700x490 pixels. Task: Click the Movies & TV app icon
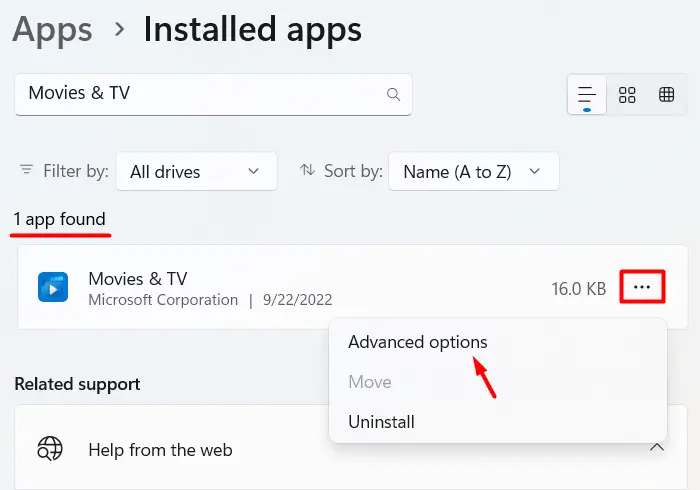pos(53,287)
